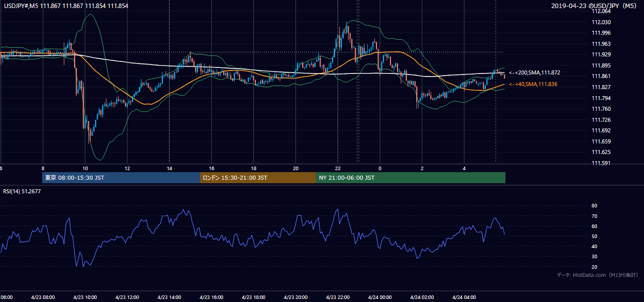Click price axis label 111.861

[601, 76]
